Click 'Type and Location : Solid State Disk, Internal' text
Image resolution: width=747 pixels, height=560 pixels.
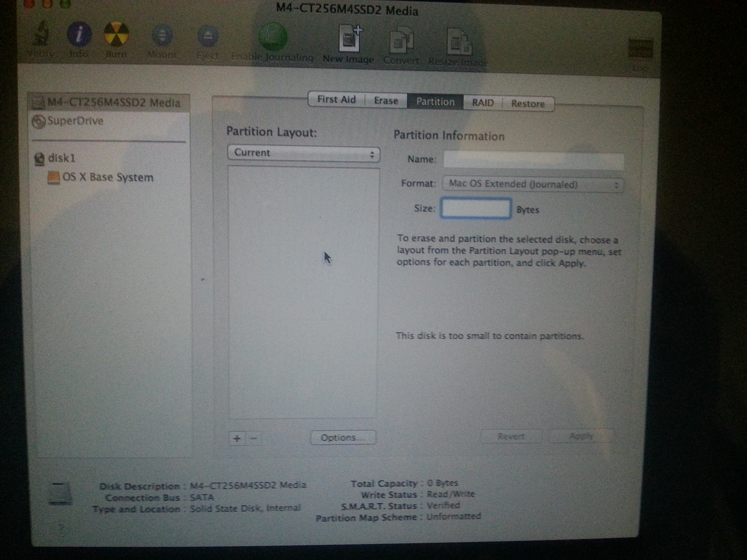click(197, 509)
